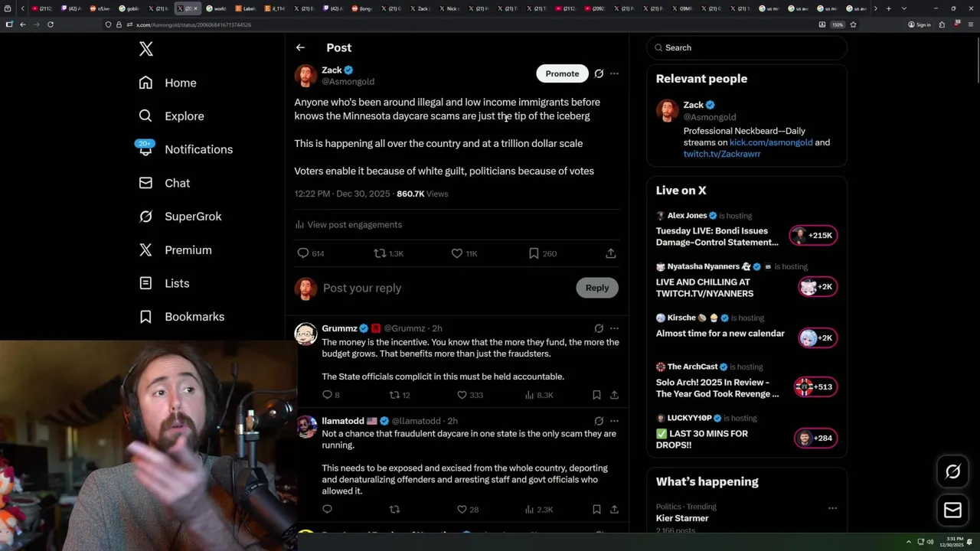Click the Grok icon on llamatodd's reply
The height and width of the screenshot is (551, 980).
[599, 421]
